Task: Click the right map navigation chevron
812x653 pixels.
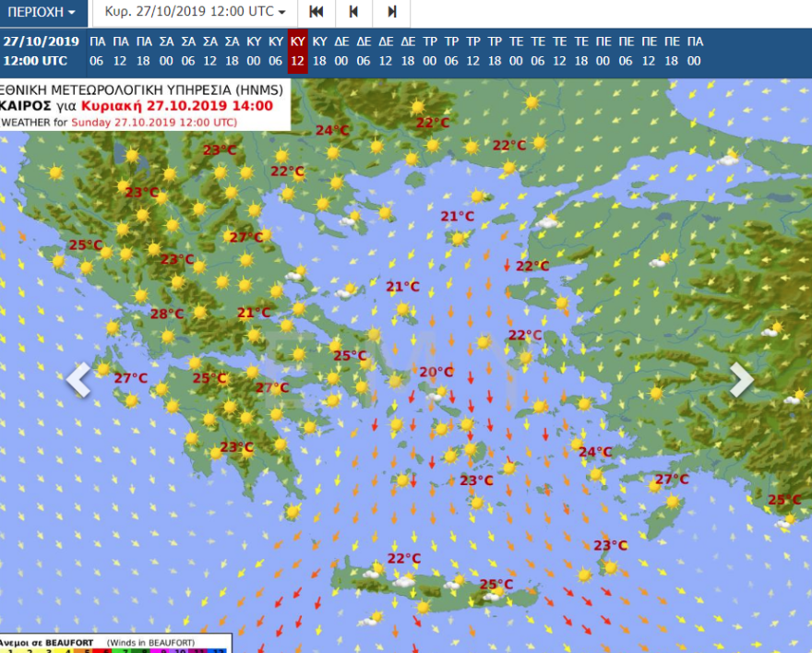Action: pos(741,378)
